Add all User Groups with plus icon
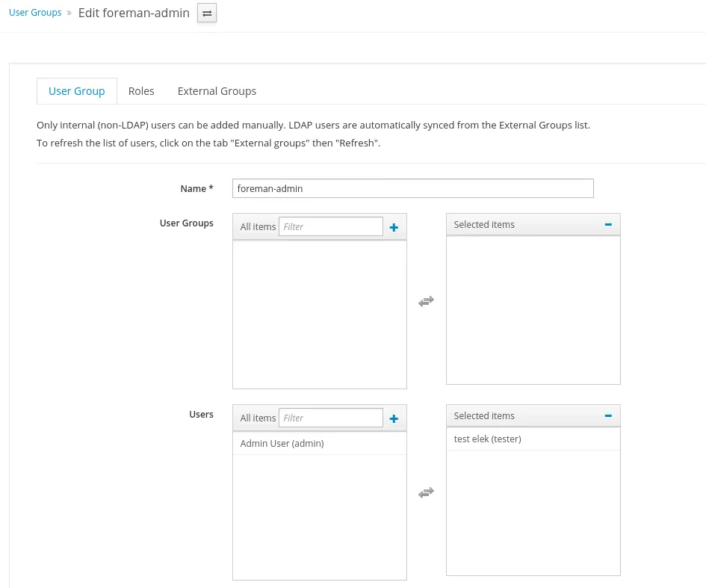Image resolution: width=706 pixels, height=588 pixels. click(x=394, y=227)
